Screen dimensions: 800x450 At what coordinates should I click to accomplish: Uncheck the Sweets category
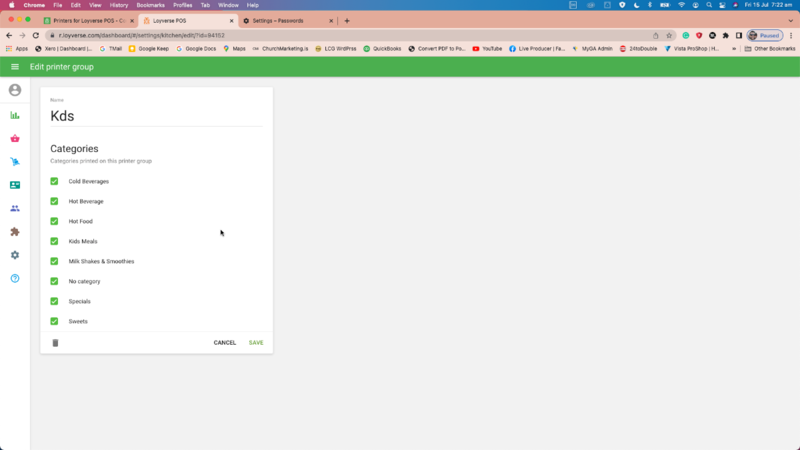(x=54, y=321)
